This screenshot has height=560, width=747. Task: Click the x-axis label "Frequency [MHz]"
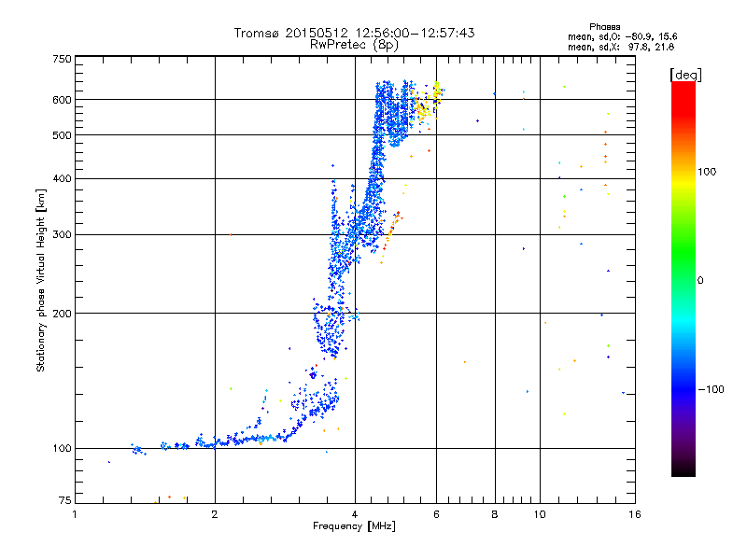point(354,526)
